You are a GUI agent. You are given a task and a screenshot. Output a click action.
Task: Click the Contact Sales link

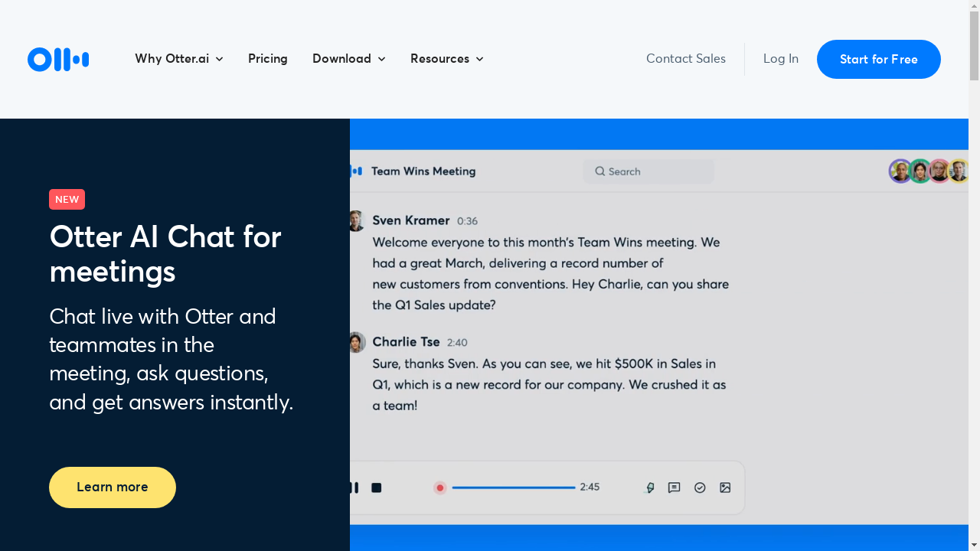pos(686,59)
